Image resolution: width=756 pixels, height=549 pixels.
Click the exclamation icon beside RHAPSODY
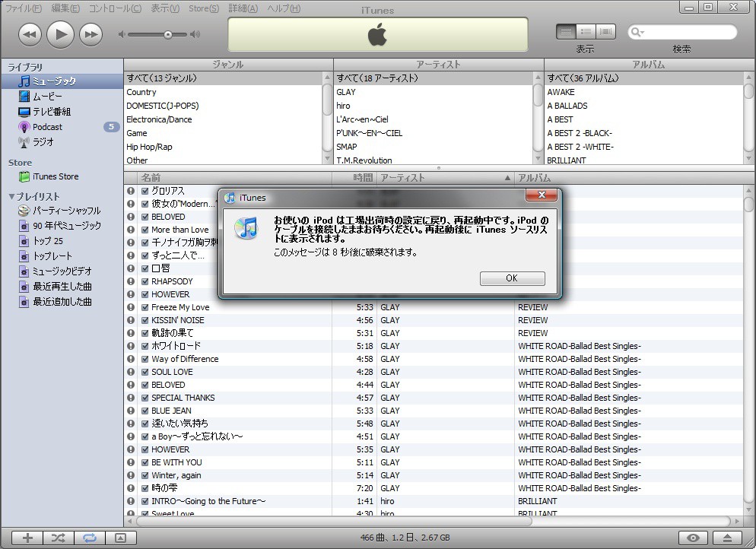point(131,281)
